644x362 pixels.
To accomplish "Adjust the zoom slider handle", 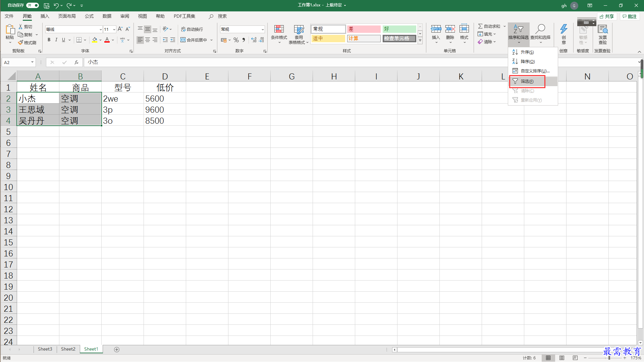I will coord(609,358).
